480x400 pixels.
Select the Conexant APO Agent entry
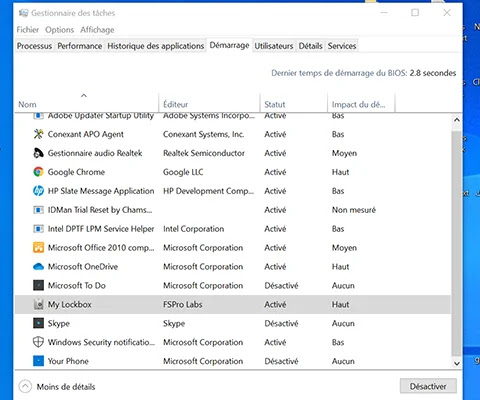pos(86,134)
